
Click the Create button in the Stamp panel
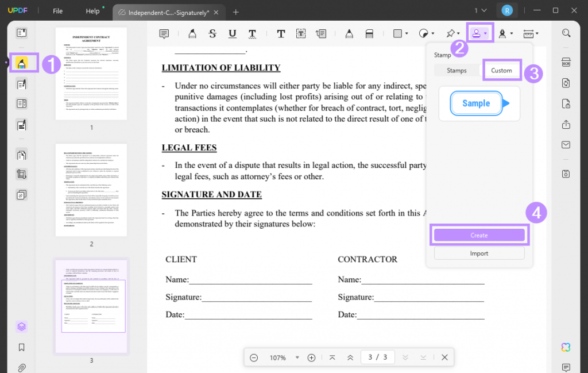[x=479, y=234]
